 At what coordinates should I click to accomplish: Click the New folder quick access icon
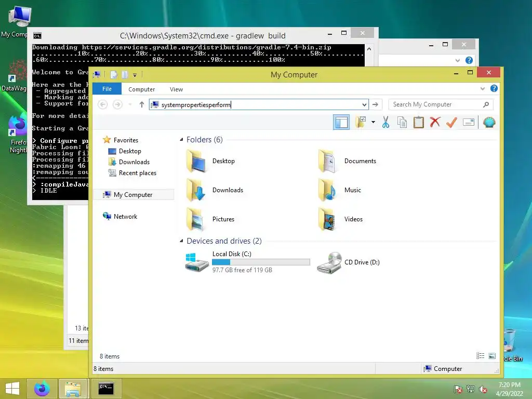[x=125, y=75]
